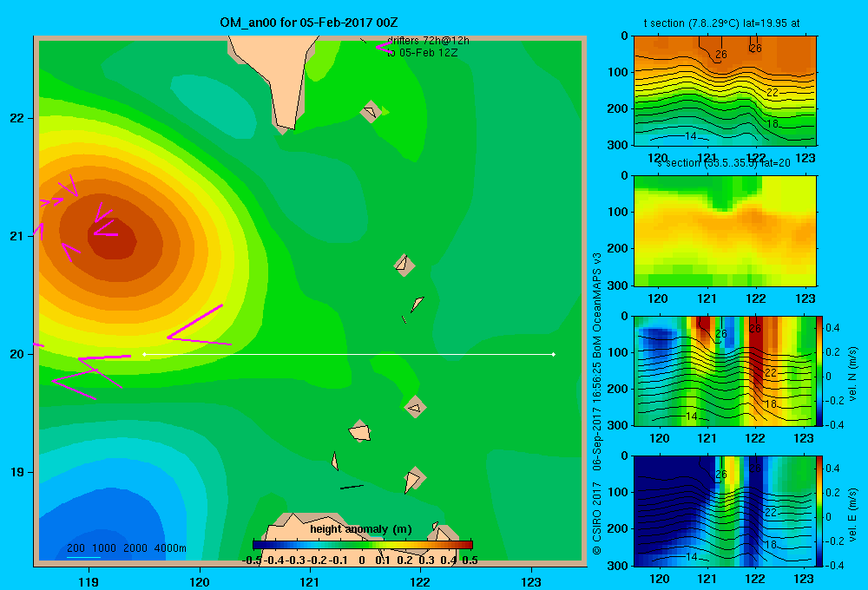Click the title 'OM_an00 for 05-Feb-2017 00Z'
Viewport: 868px width, 590px height.
[x=308, y=23]
